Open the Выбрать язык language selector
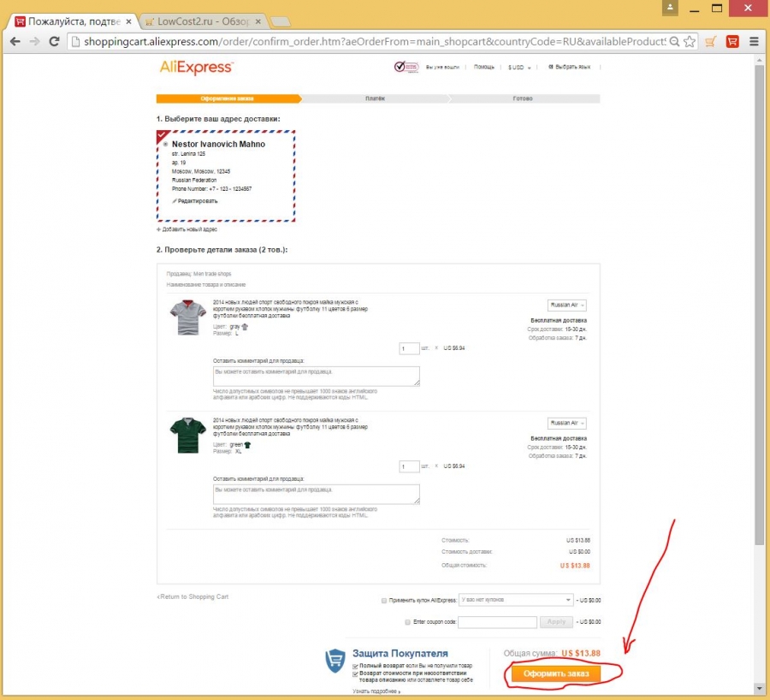 click(x=570, y=67)
